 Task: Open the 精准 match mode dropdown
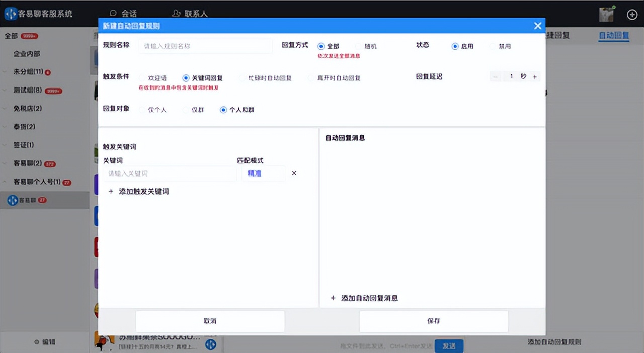click(x=263, y=173)
